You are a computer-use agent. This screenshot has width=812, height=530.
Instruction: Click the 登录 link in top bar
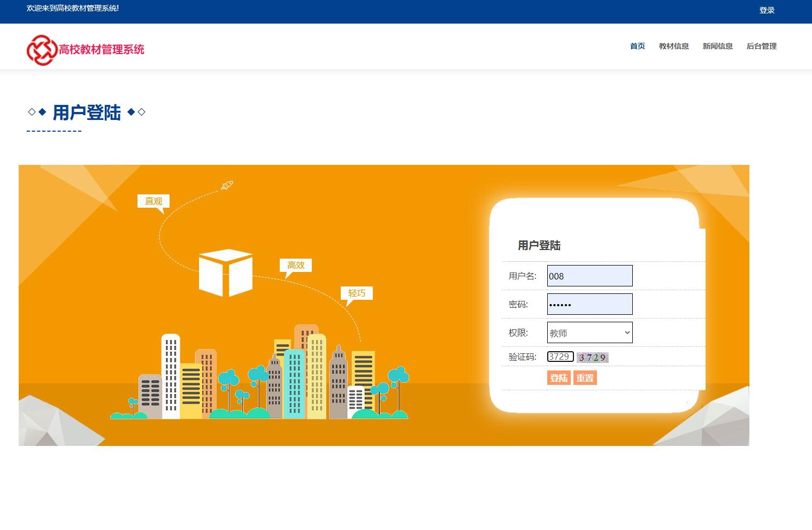click(767, 10)
